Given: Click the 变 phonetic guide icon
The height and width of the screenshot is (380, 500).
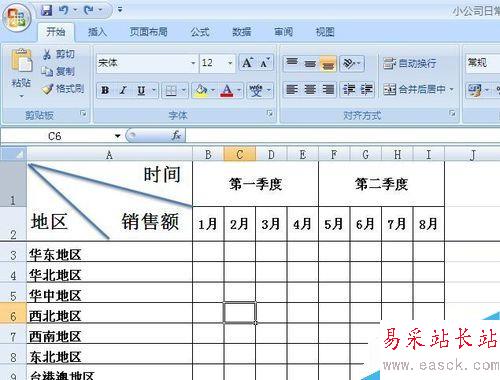Looking at the screenshot, I should 256,90.
